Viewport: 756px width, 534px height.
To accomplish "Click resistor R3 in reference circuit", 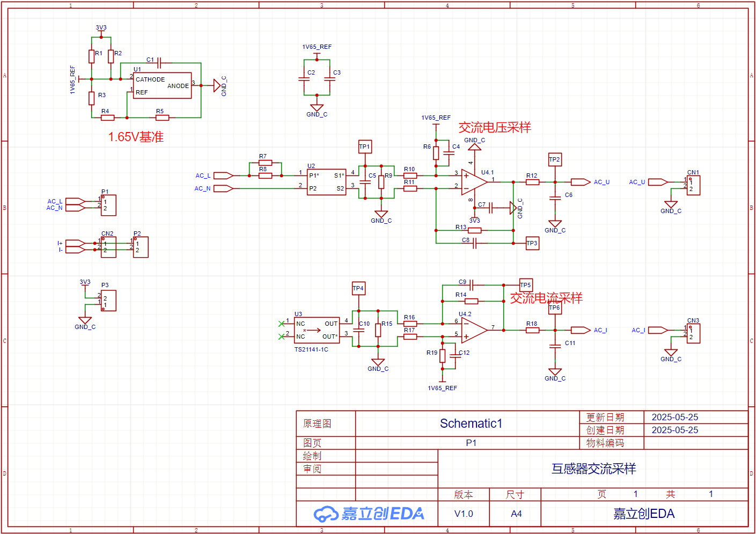I will pyautogui.click(x=92, y=98).
